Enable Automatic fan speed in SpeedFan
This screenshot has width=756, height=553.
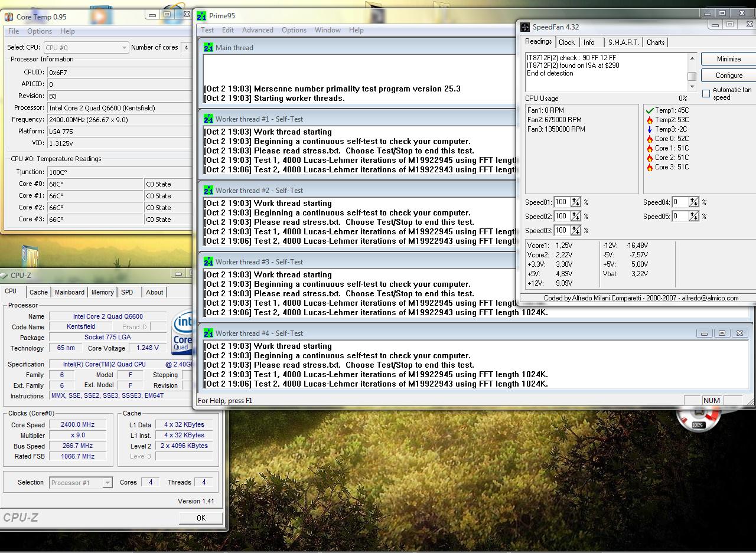point(706,93)
